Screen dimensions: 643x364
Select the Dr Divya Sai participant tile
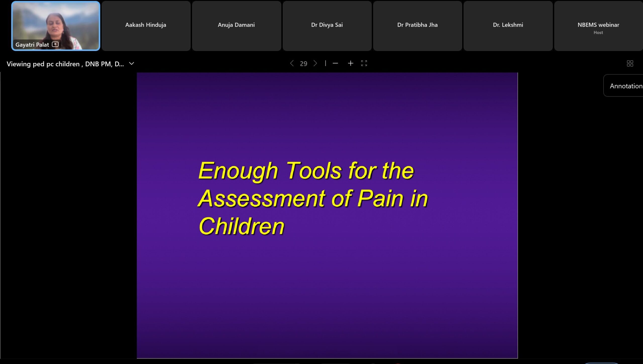coord(327,25)
